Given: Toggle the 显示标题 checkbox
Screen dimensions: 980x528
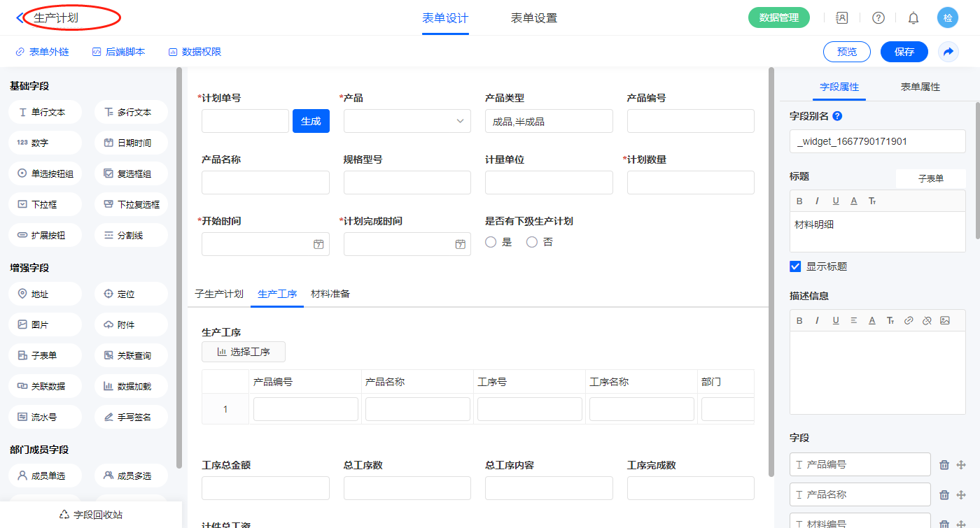Looking at the screenshot, I should tap(795, 266).
